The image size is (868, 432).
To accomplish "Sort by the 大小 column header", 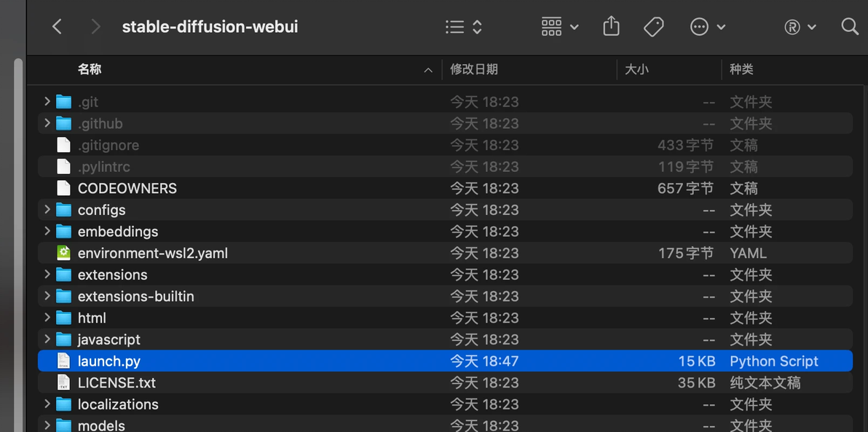I will (636, 70).
